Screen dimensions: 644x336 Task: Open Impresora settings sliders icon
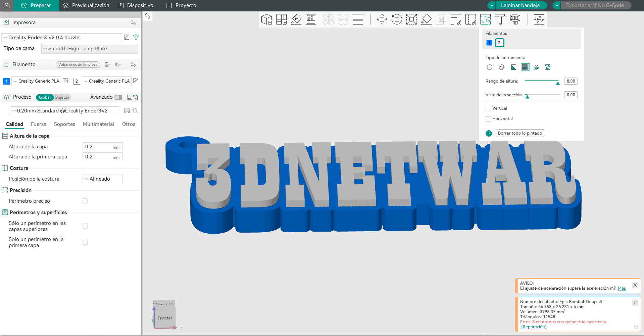point(133,22)
